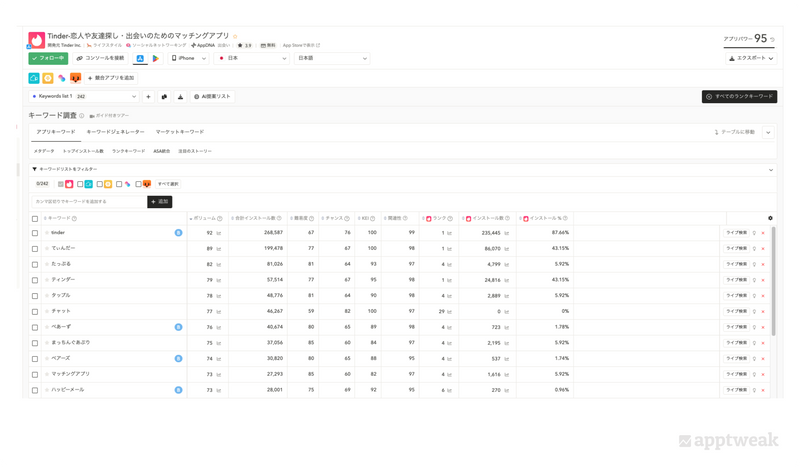Viewport: 800px width, 467px height.
Task: Click the download icon next to the keyword list
Action: 180,96
